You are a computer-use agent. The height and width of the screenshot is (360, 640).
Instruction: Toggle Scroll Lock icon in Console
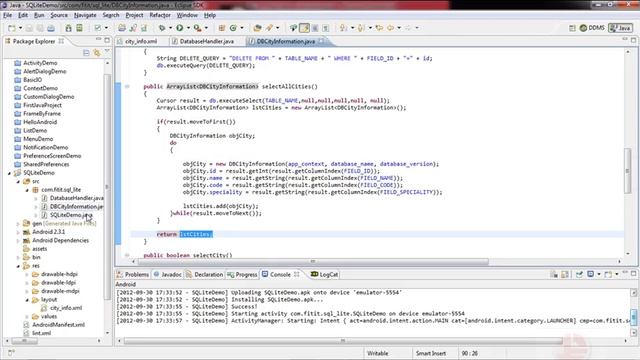[x=565, y=275]
